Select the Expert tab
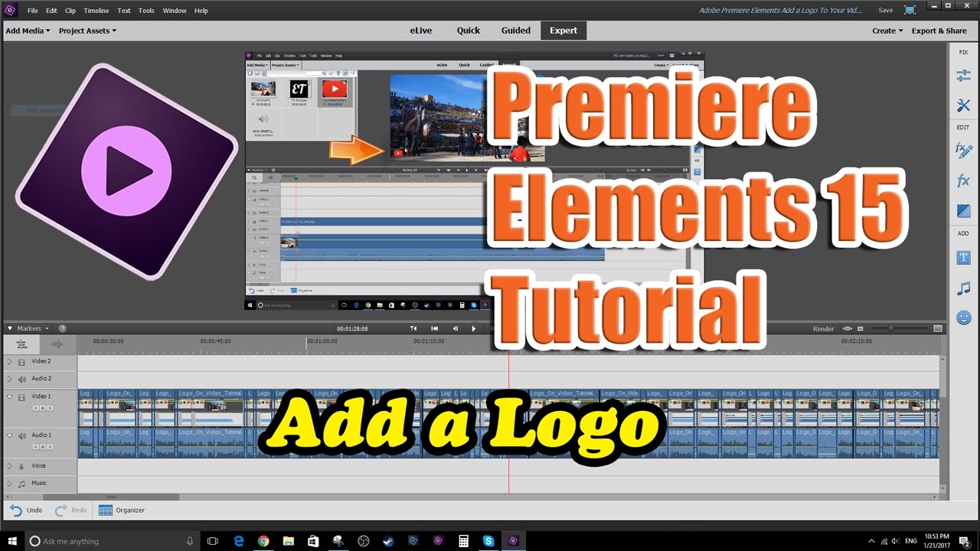Image resolution: width=980 pixels, height=551 pixels. (563, 31)
